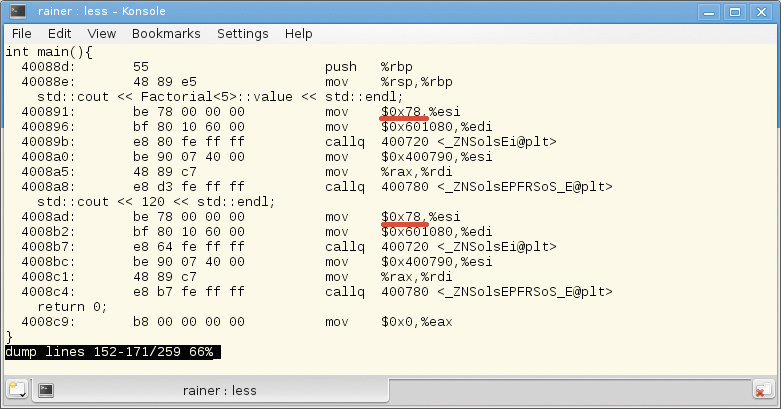Open the Edit menu

60,34
